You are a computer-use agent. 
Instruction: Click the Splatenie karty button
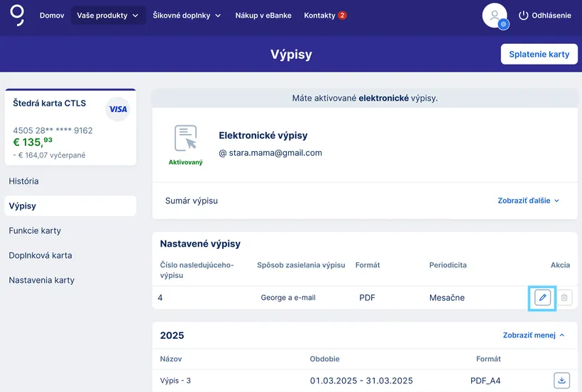coord(539,54)
